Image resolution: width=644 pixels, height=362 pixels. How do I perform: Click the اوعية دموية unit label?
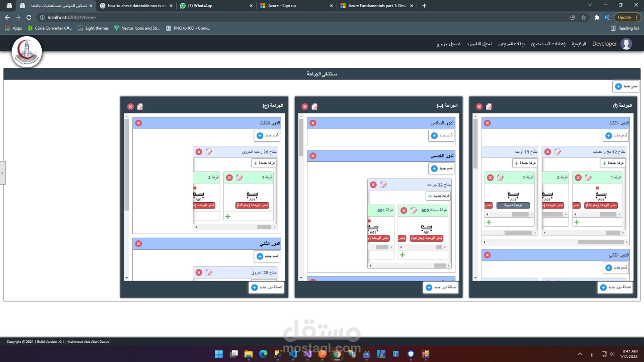point(513,205)
